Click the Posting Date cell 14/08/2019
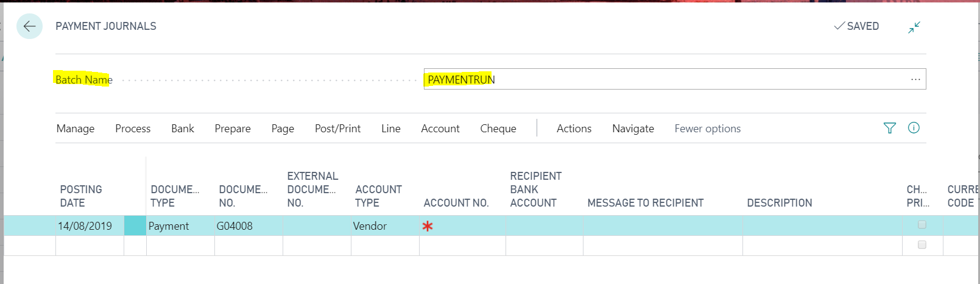This screenshot has height=284, width=980. [x=85, y=226]
